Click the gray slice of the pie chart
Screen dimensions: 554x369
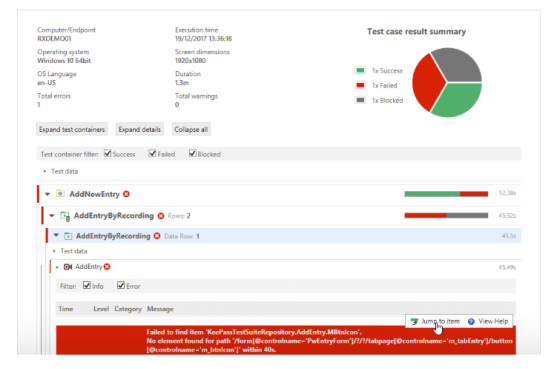(459, 64)
